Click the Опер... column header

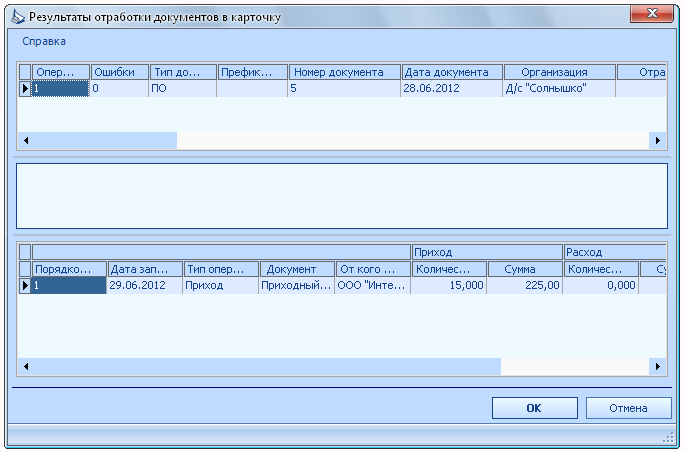click(61, 72)
